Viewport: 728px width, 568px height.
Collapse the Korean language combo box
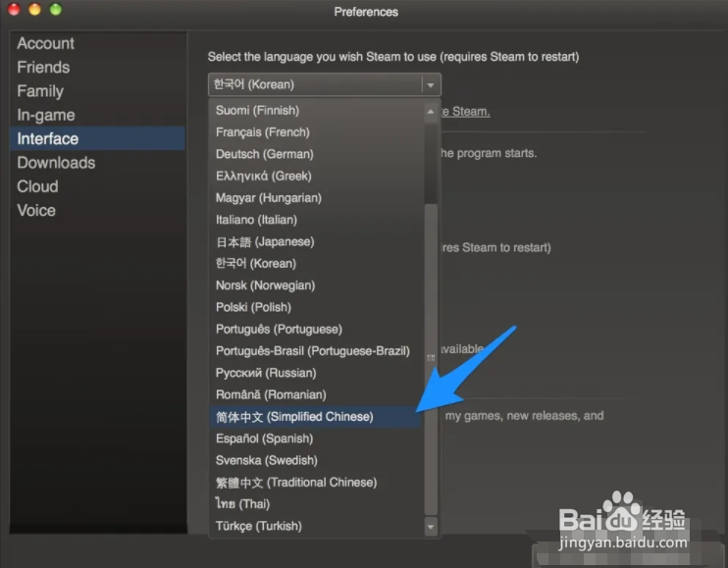(x=324, y=84)
